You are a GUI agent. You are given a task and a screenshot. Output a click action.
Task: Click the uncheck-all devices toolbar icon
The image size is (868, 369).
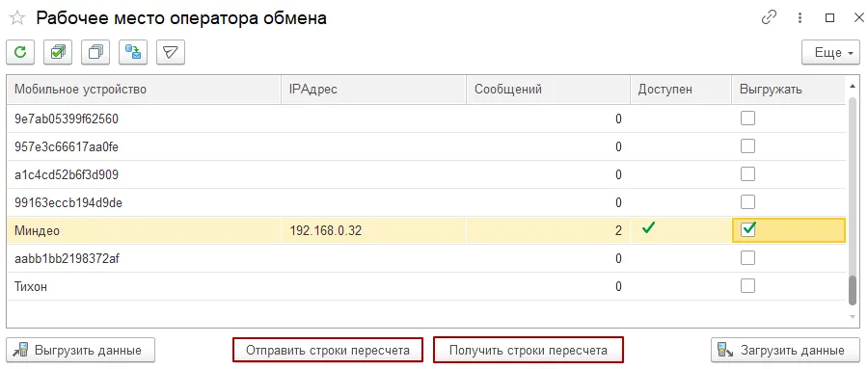[x=95, y=53]
